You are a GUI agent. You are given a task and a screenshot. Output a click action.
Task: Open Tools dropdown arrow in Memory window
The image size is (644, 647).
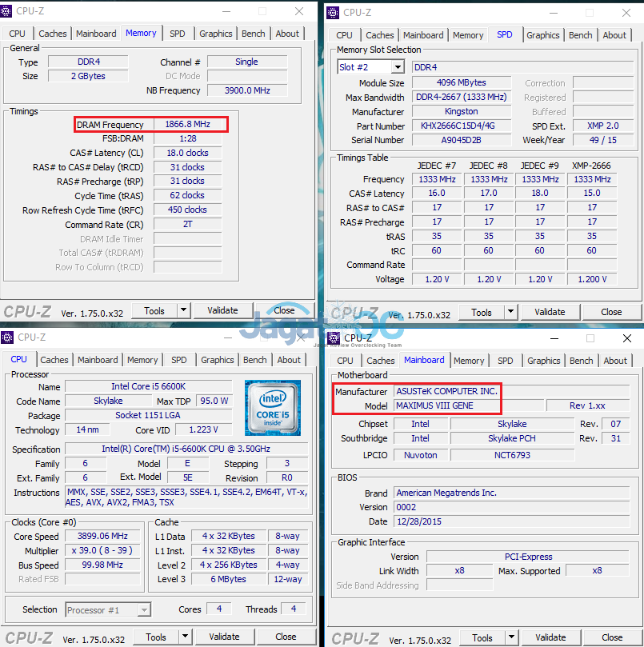click(x=184, y=310)
